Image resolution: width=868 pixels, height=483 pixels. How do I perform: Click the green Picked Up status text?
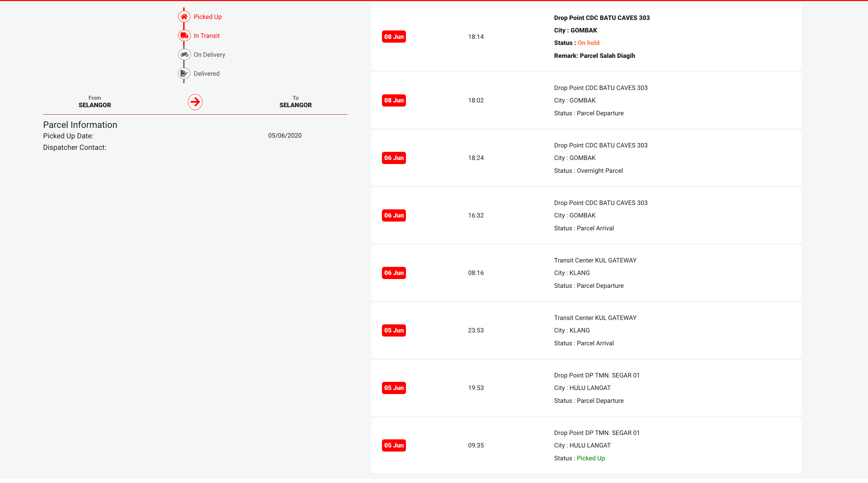591,458
